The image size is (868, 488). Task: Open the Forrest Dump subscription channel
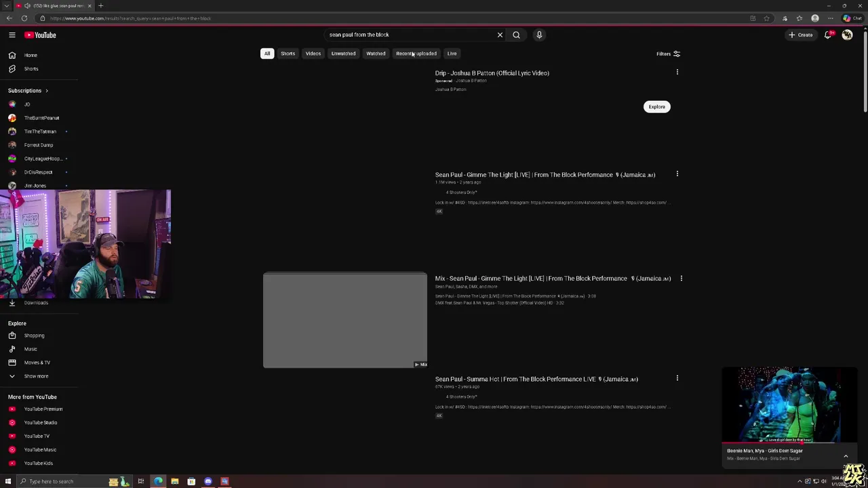38,145
